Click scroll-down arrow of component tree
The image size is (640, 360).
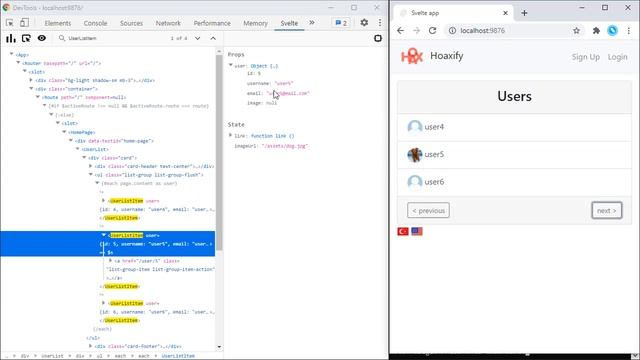pyautogui.click(x=219, y=347)
